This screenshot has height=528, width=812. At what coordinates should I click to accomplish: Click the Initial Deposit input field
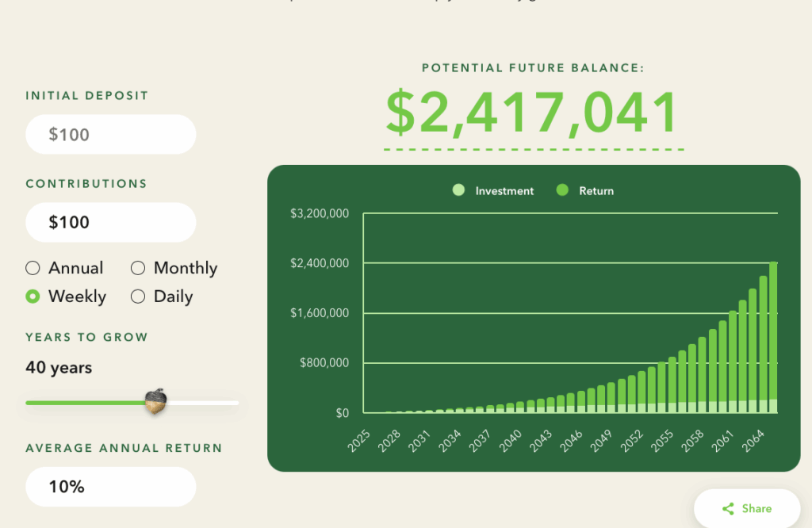(110, 135)
